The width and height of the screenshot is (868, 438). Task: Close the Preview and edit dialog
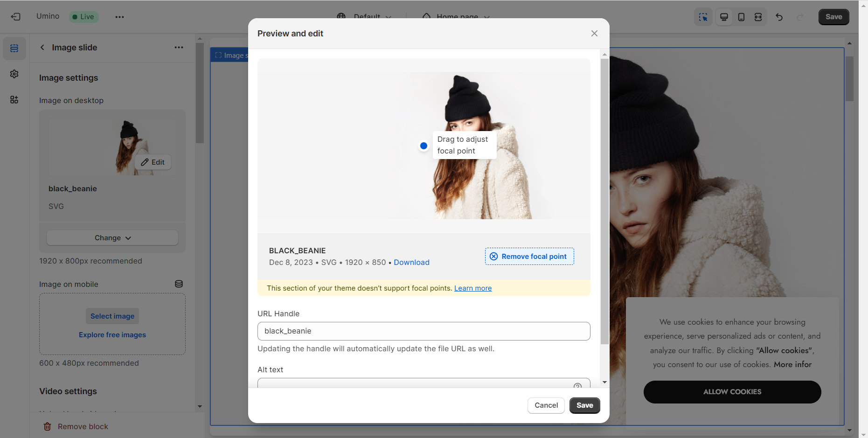tap(594, 34)
